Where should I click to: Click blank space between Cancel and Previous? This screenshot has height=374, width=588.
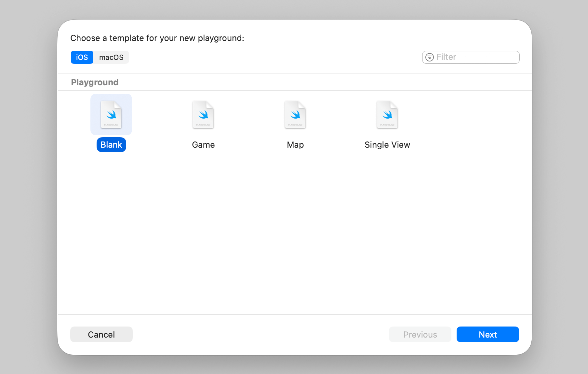[260, 334]
